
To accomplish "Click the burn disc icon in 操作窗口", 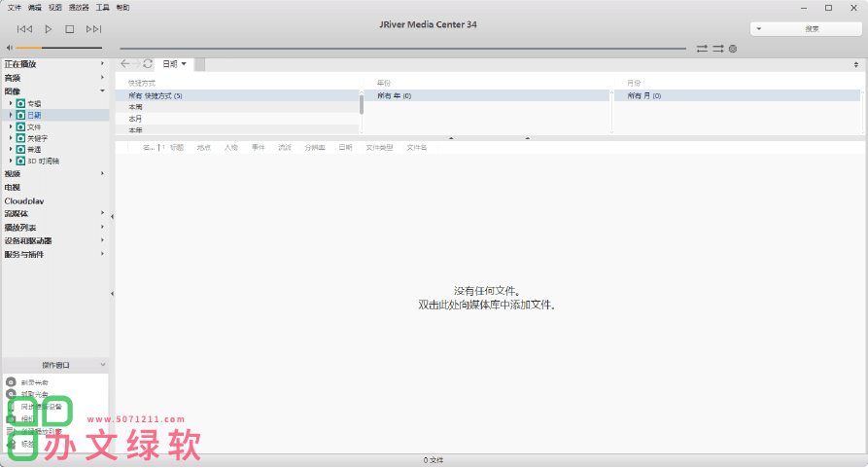I will pyautogui.click(x=11, y=382).
